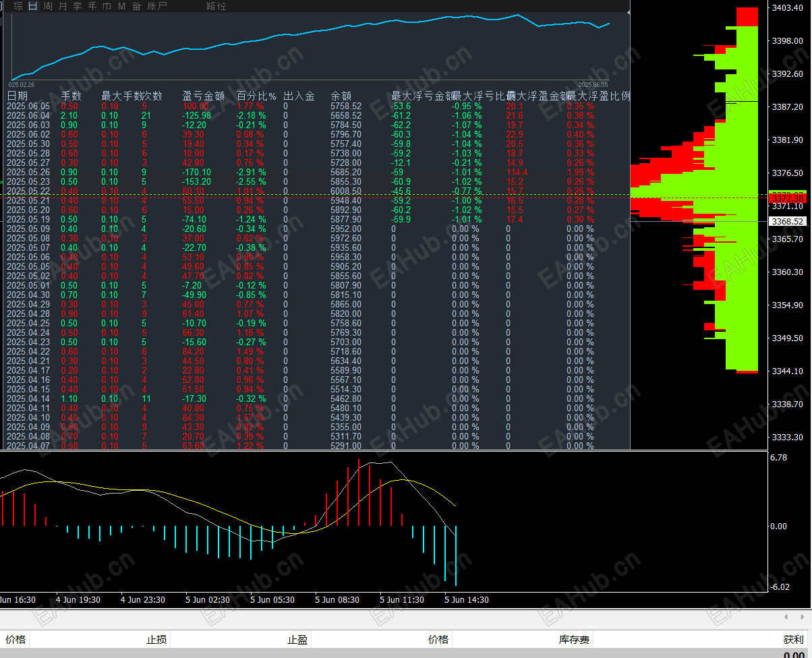Image resolution: width=812 pixels, height=658 pixels.
Task: Click the 114.4 max floating profit value
Action: pyautogui.click(x=517, y=172)
